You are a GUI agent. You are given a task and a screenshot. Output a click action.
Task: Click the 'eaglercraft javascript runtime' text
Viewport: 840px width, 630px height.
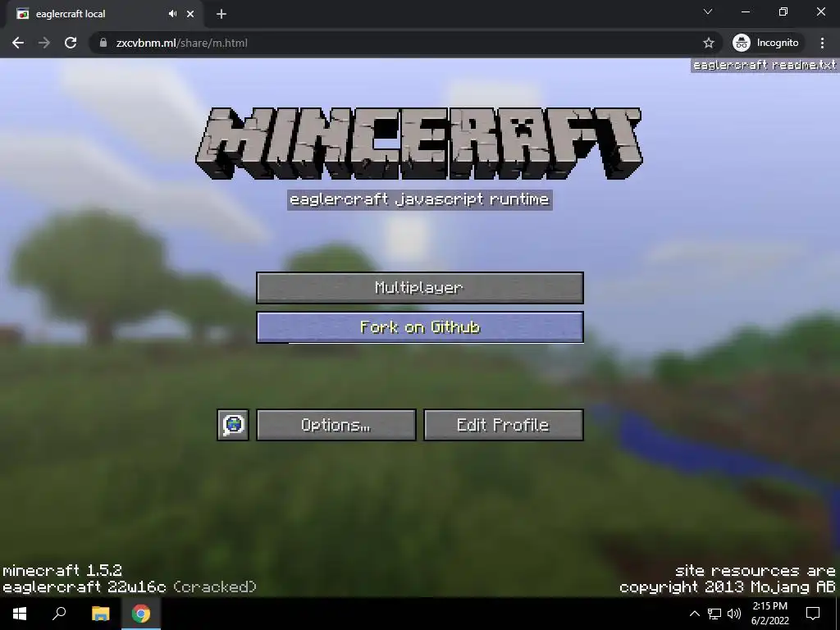click(419, 200)
